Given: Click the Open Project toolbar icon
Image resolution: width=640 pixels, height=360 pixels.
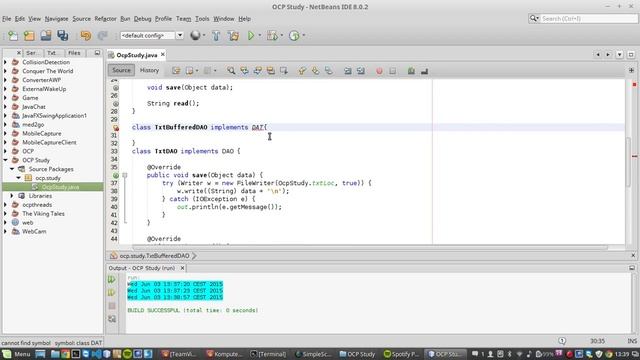Looking at the screenshot, I should 46,36.
